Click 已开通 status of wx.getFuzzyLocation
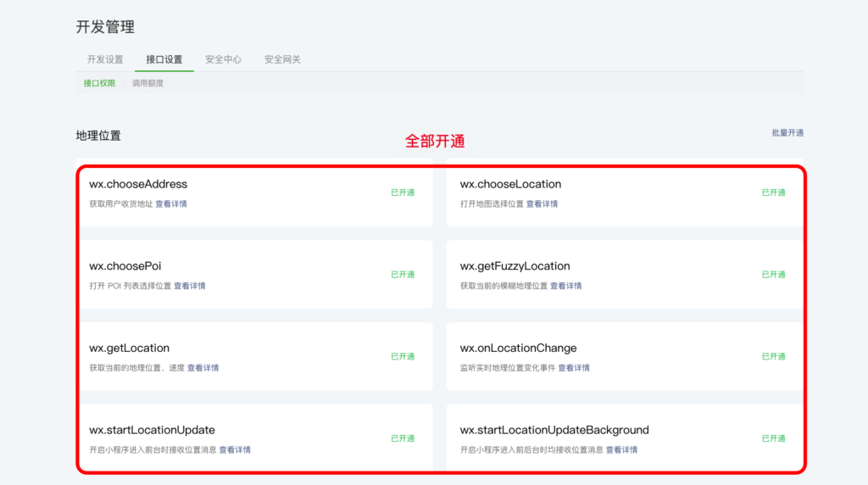The height and width of the screenshot is (485, 868). (x=773, y=275)
